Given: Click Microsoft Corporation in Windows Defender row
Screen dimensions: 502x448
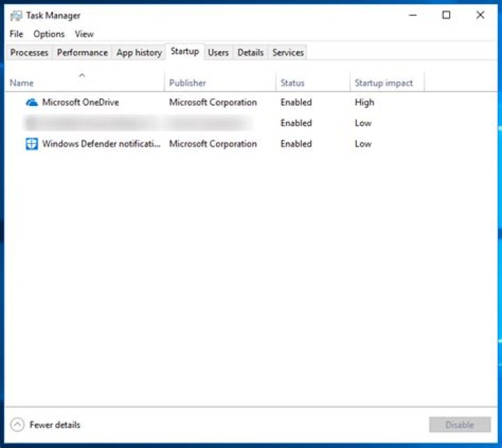Looking at the screenshot, I should [213, 144].
